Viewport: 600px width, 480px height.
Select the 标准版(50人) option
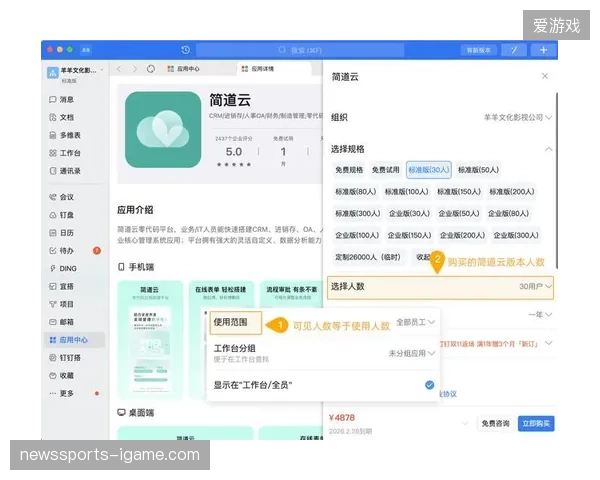pyautogui.click(x=478, y=170)
